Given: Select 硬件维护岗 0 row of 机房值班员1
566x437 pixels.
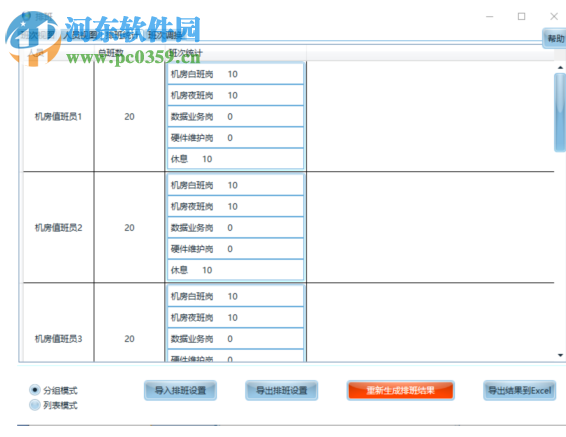Looking at the screenshot, I should click(x=235, y=138).
